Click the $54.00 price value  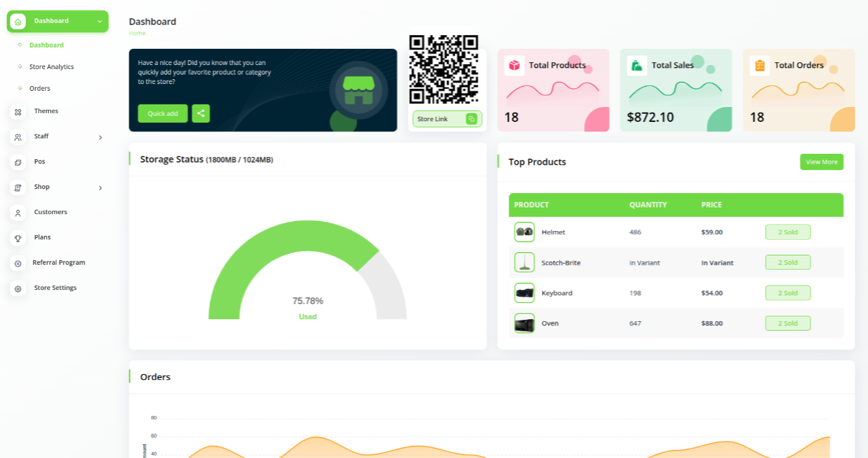click(x=712, y=293)
